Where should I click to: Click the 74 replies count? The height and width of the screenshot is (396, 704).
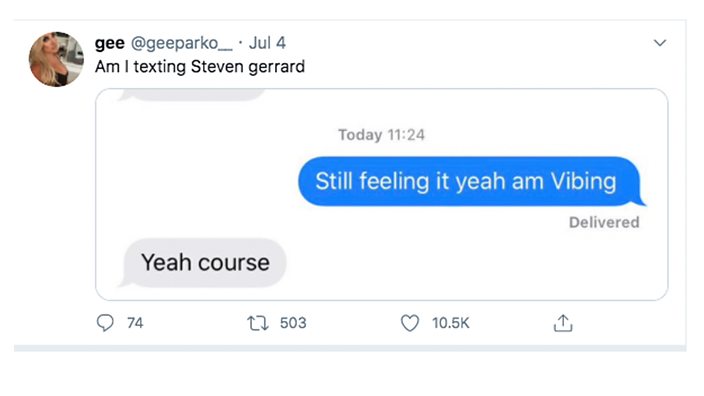click(x=135, y=323)
